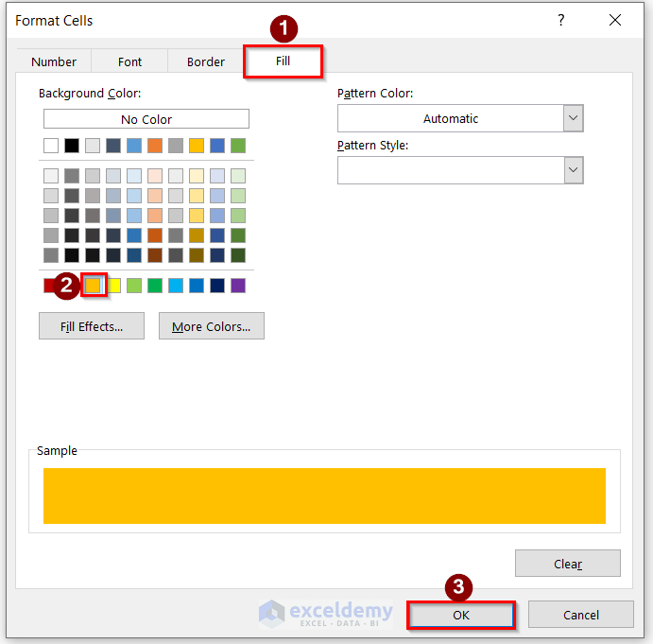
Task: Open the Border tab
Action: click(206, 61)
